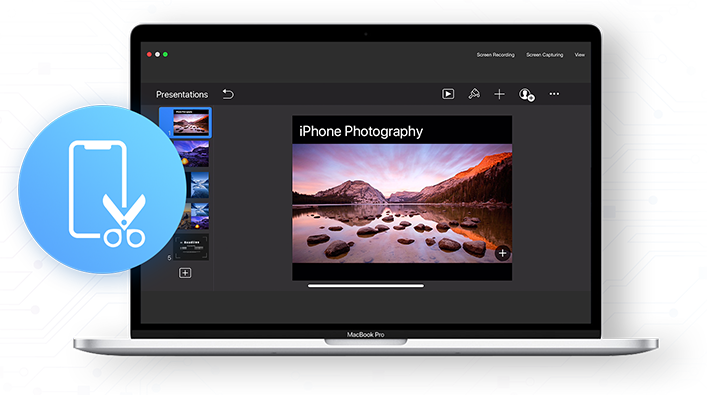Viewport: 707px width, 395px height.
Task: Select slide 5 thumbnail
Action: click(191, 247)
